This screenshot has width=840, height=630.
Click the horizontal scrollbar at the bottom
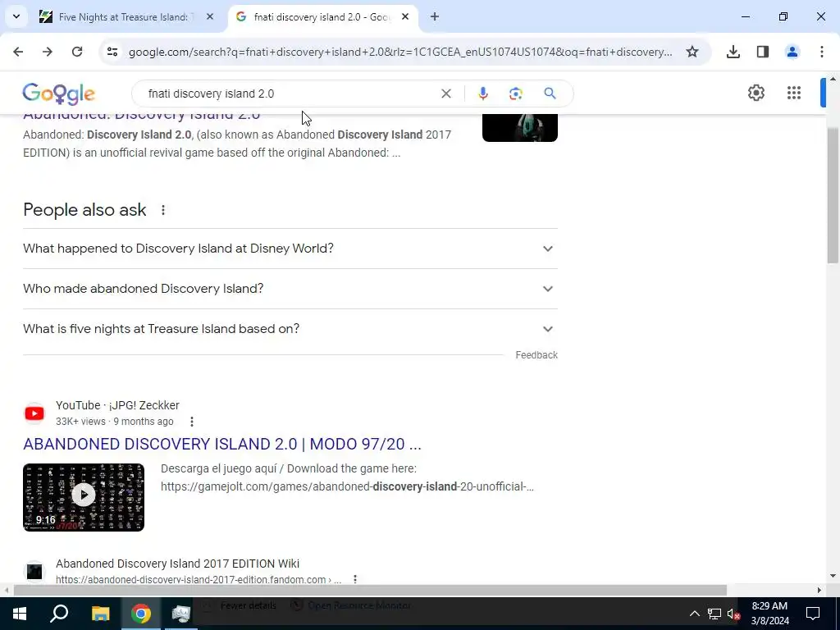pos(370,591)
